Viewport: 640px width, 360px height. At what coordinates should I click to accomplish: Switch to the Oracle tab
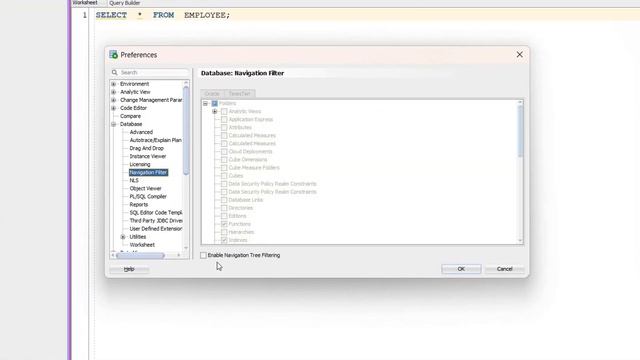coord(212,93)
